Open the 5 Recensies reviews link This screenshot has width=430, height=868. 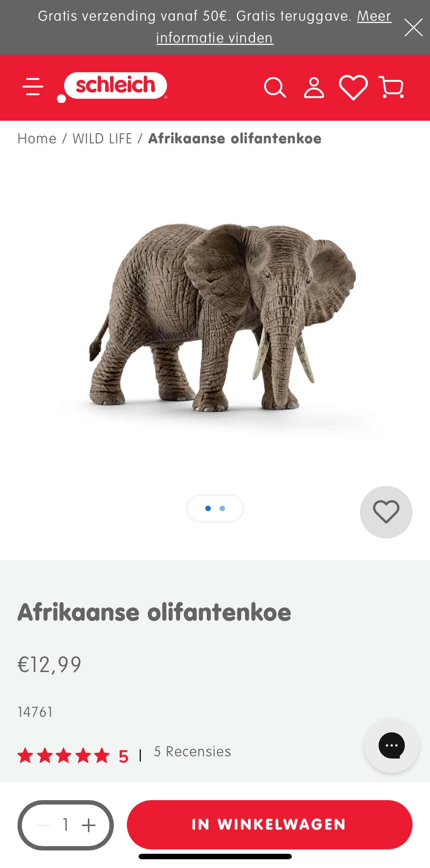click(x=192, y=752)
